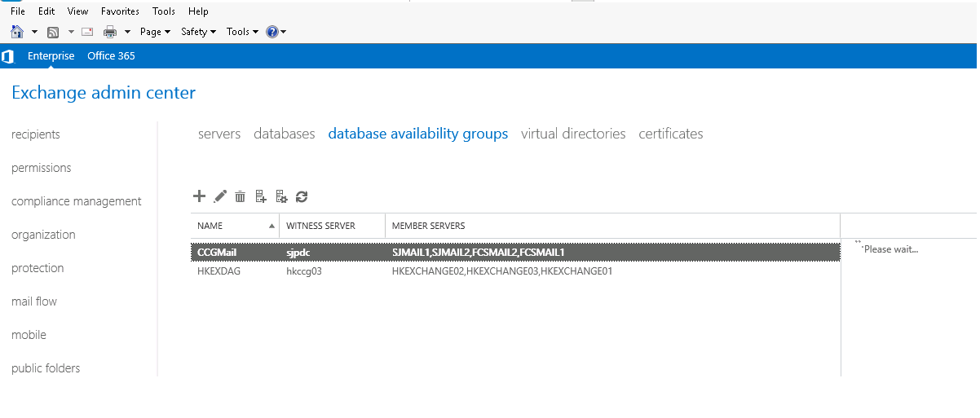Switch to the virtual directories tab
980x418 pixels.
(573, 134)
